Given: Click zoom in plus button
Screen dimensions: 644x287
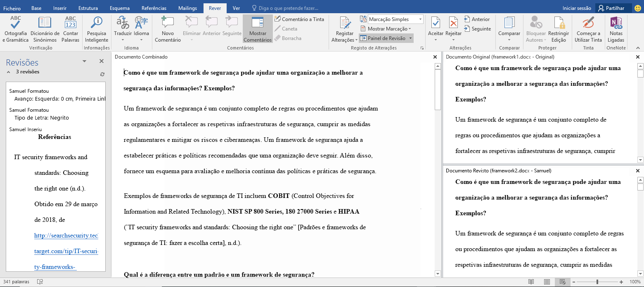Looking at the screenshot, I should (622, 282).
